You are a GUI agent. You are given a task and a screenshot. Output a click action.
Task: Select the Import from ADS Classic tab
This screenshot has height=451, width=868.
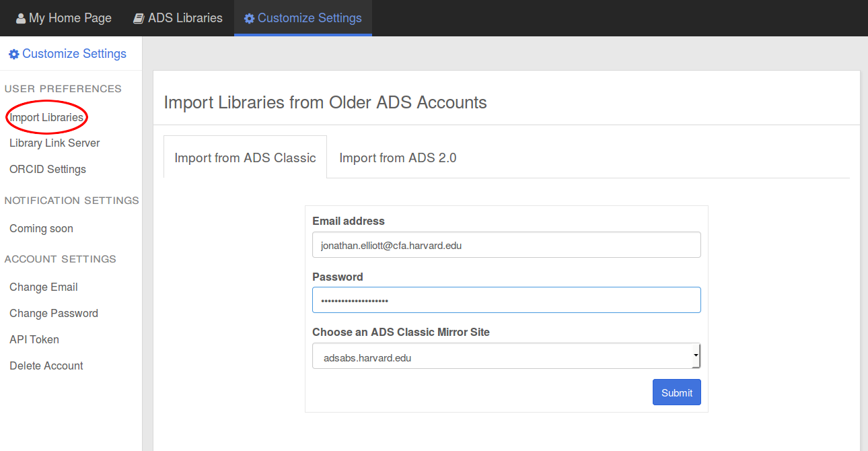coord(245,158)
